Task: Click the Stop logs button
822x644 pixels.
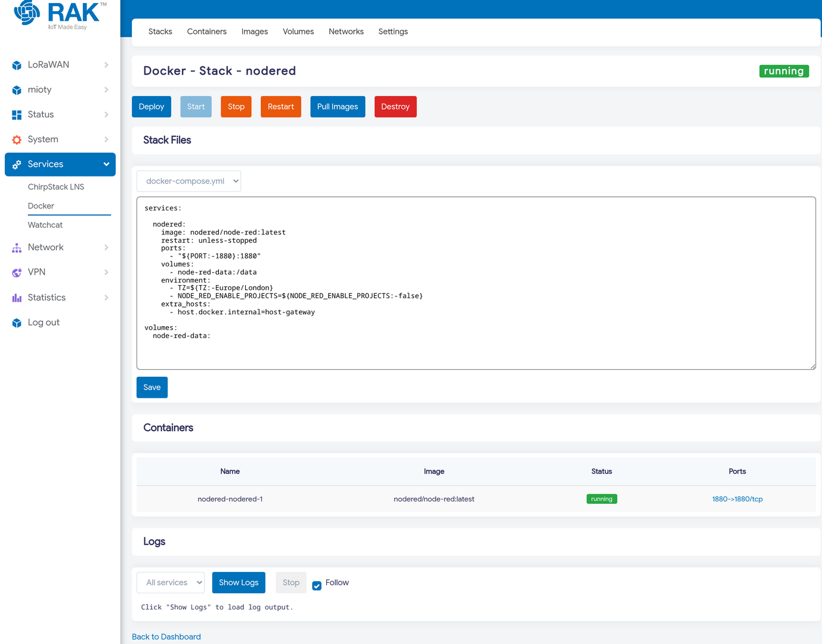Action: 291,583
